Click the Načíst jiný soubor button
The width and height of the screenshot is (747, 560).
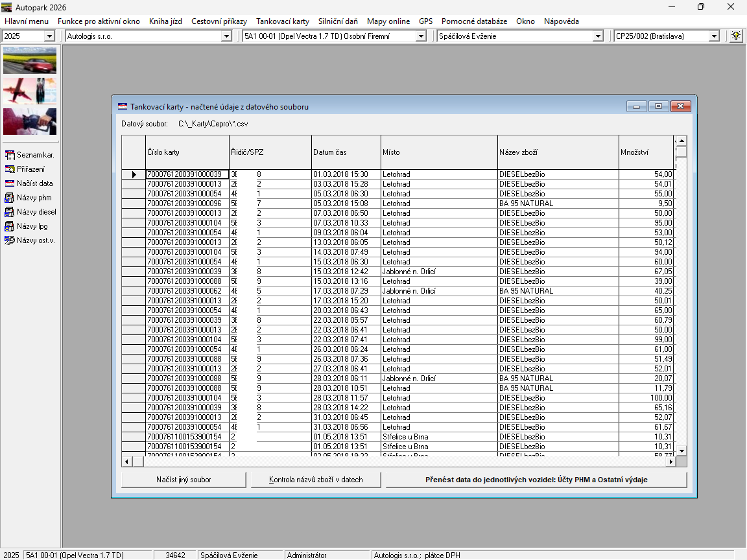pos(184,480)
